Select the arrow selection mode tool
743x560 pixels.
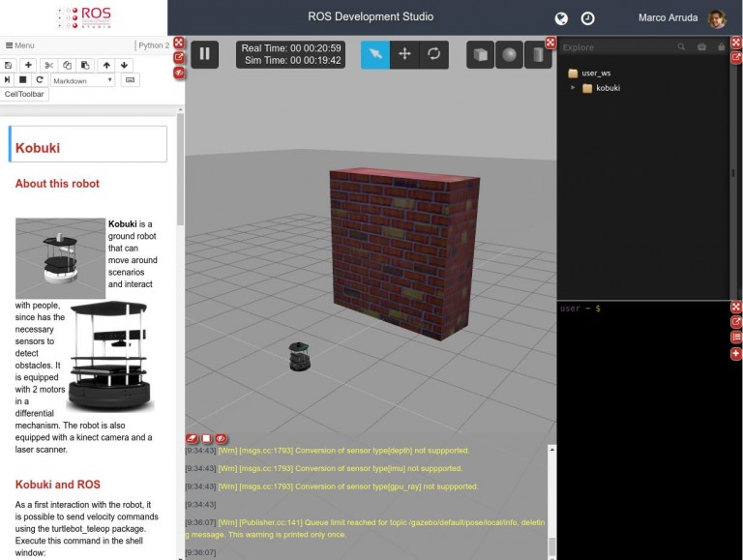(x=375, y=54)
